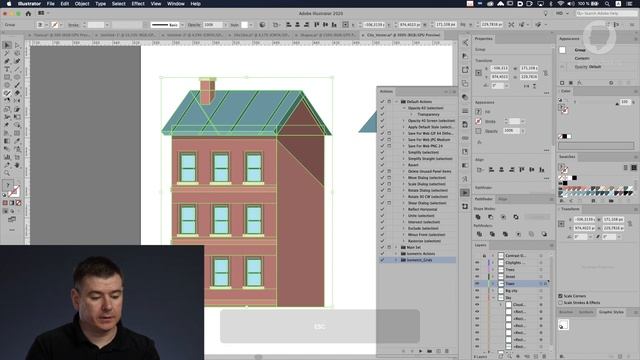Hide the Citylights layer

click(x=477, y=262)
